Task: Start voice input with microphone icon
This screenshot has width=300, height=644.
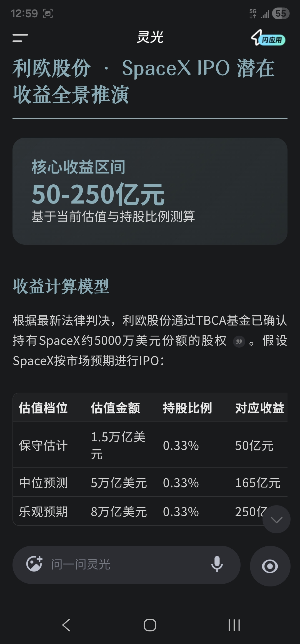Action: click(x=217, y=564)
